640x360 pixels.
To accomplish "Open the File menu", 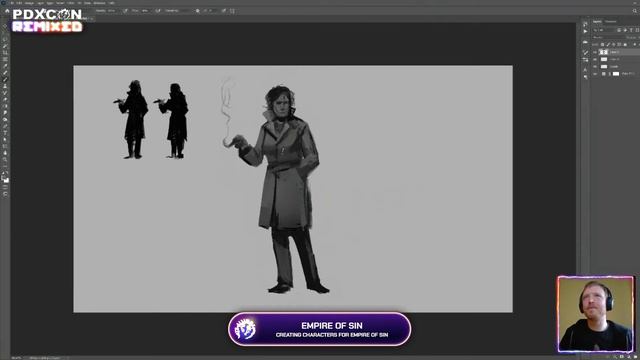I will click(12, 3).
